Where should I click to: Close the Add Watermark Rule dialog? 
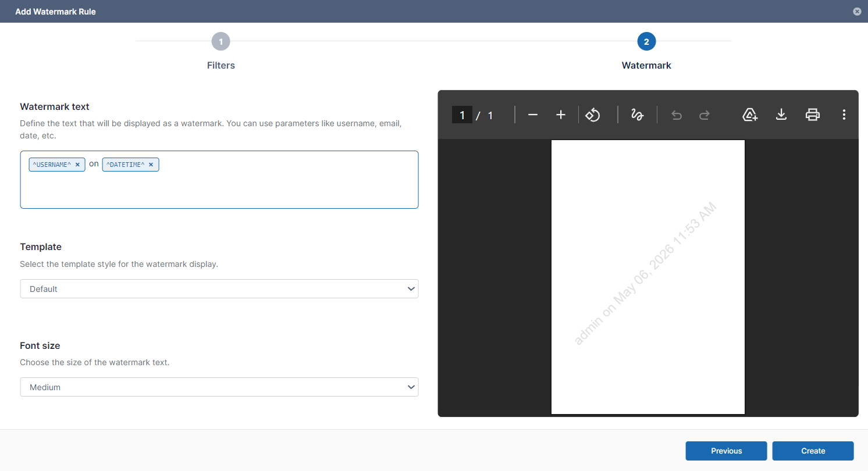[857, 12]
